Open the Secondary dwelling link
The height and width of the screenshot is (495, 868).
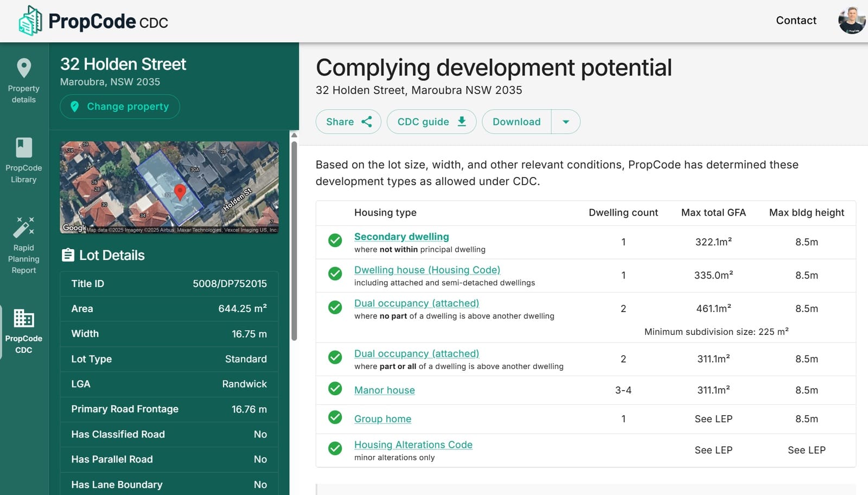[401, 237]
